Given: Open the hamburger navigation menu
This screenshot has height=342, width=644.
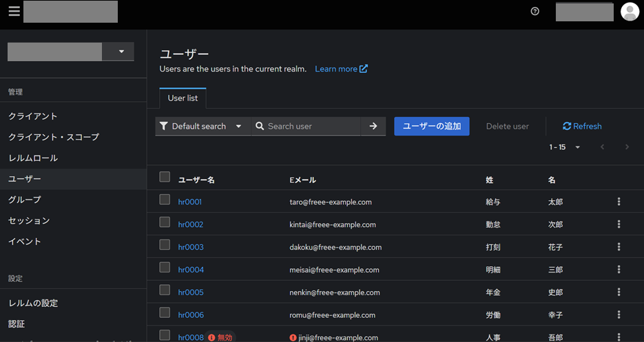Looking at the screenshot, I should pos(14,12).
